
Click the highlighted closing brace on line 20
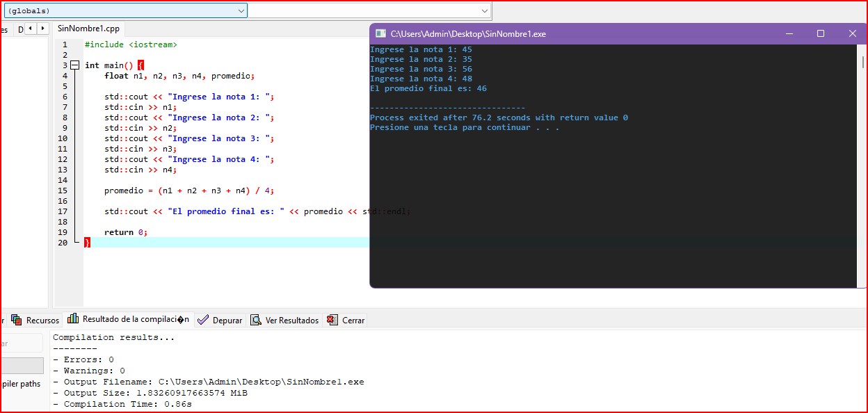pos(87,243)
